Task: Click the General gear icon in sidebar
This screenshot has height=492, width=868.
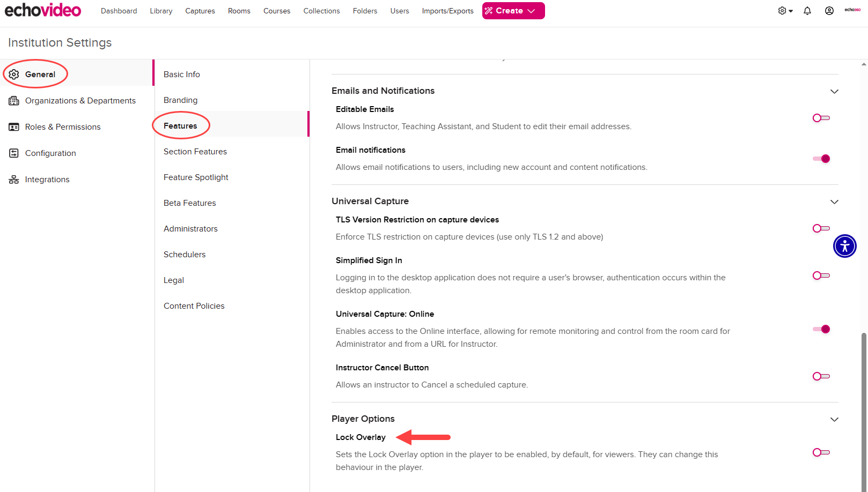Action: click(x=14, y=74)
